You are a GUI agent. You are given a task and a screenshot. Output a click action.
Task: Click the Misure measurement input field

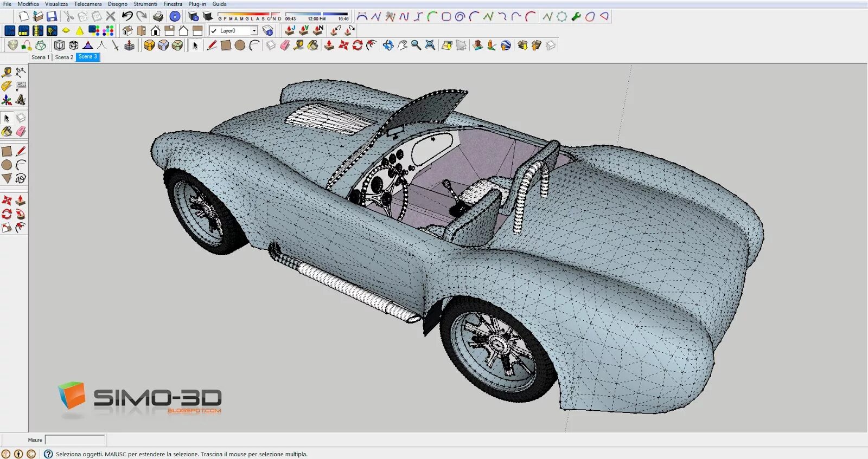coord(75,439)
